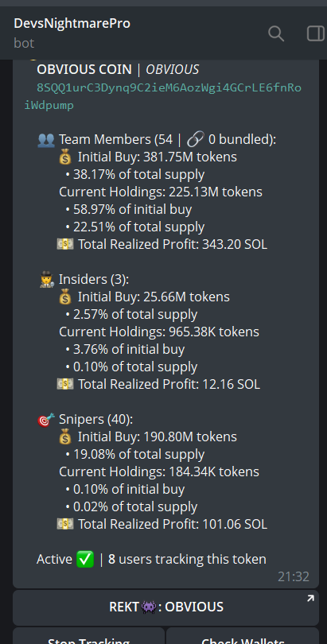This screenshot has height=644, width=327.
Task: Click the REKT alien monster emoji
Action: pos(148,607)
